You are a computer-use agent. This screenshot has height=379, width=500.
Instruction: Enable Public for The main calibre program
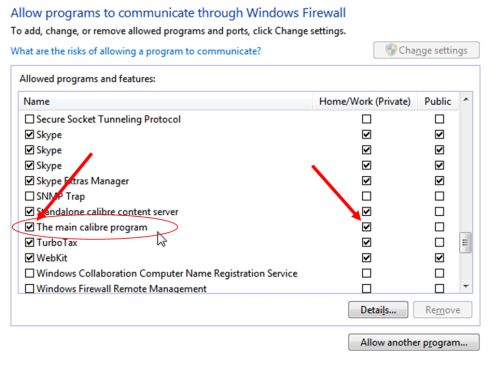pos(439,227)
